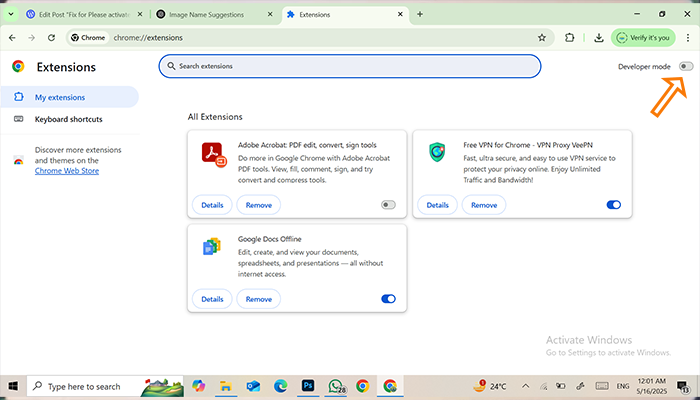Viewport: 700px width, 400px height.
Task: Open the tab search dropdown arrow
Action: point(11,14)
